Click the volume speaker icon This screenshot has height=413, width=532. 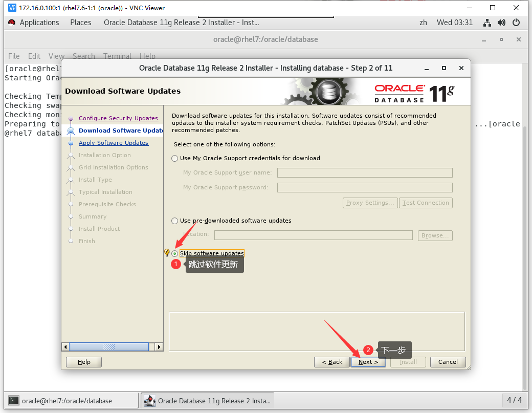click(x=501, y=23)
